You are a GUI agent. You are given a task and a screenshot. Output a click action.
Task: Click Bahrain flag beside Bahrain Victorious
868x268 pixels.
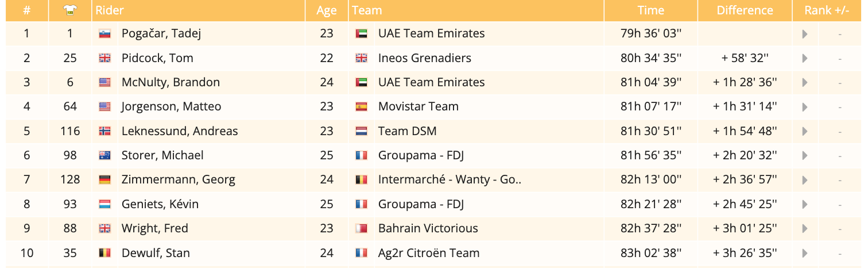tap(361, 229)
